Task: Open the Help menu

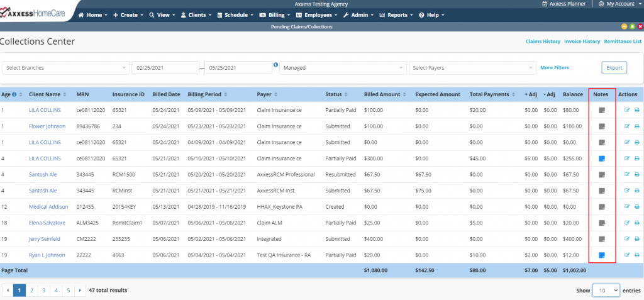Action: click(x=431, y=15)
